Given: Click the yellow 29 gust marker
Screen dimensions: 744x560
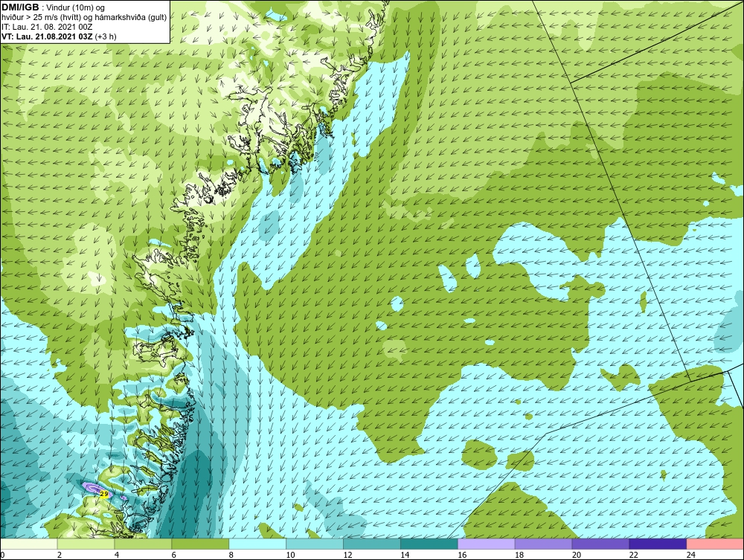Looking at the screenshot, I should 103,494.
